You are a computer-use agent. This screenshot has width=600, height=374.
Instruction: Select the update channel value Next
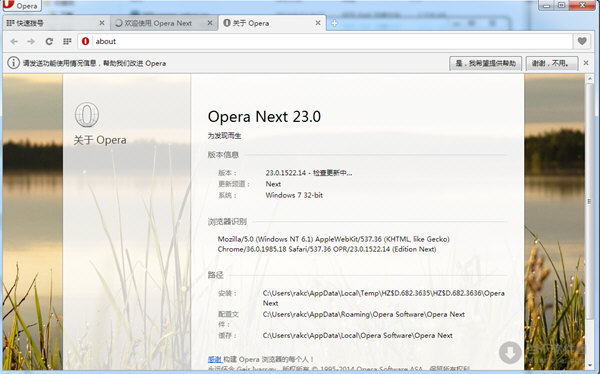[273, 184]
